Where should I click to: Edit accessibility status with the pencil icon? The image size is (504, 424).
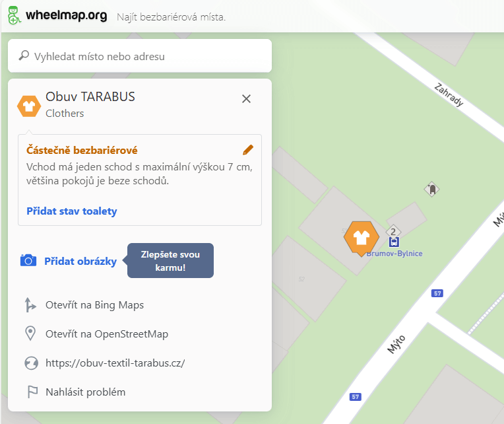pyautogui.click(x=248, y=150)
